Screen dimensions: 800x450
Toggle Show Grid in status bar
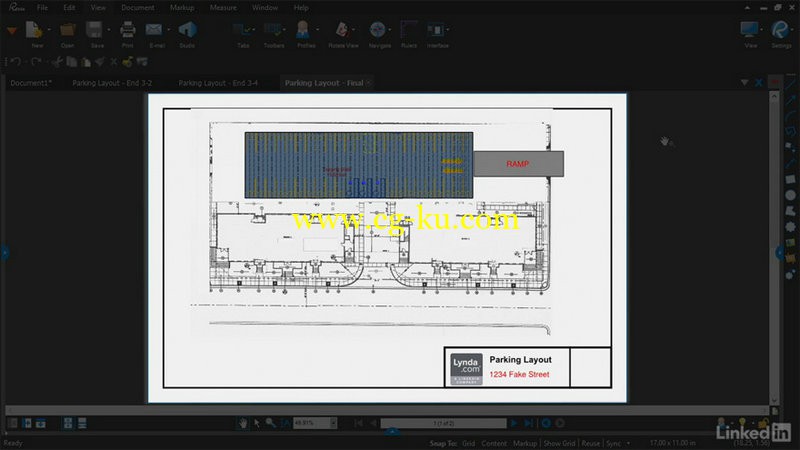[559, 443]
